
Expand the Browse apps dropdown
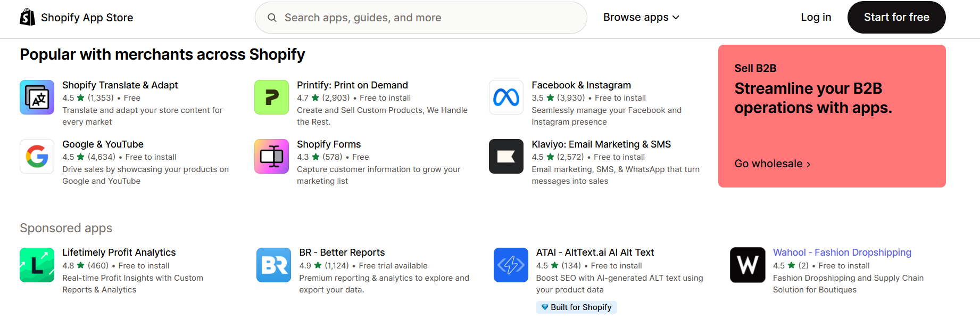click(641, 17)
